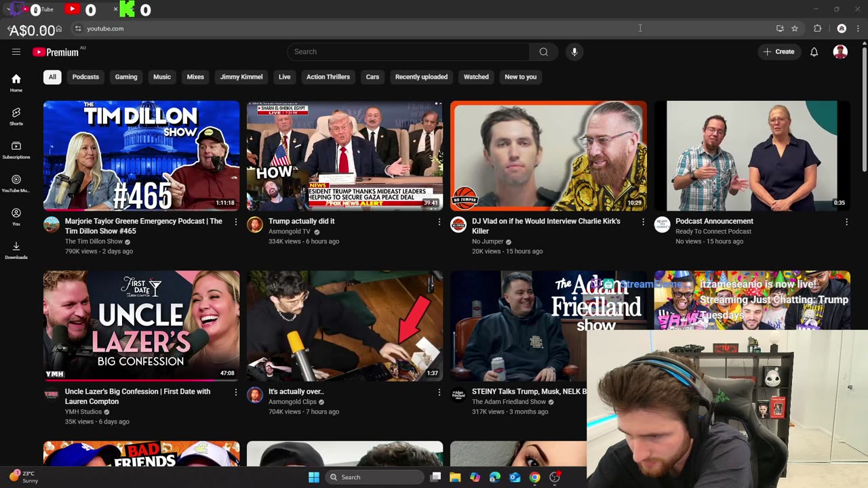Select the Watched chip
The height and width of the screenshot is (488, 868).
pos(476,77)
